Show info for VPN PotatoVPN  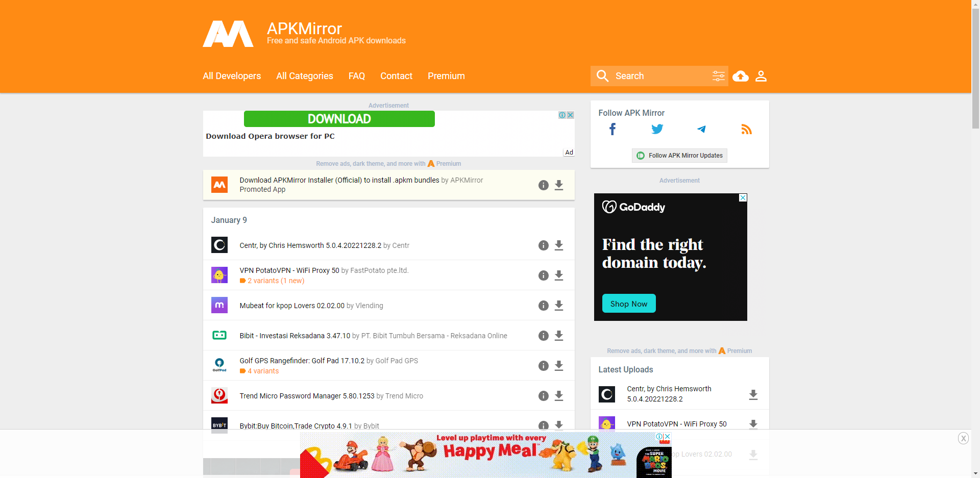coord(544,275)
